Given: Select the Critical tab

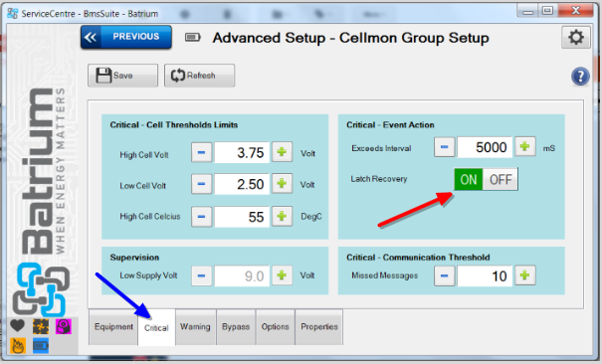Looking at the screenshot, I should (x=156, y=327).
